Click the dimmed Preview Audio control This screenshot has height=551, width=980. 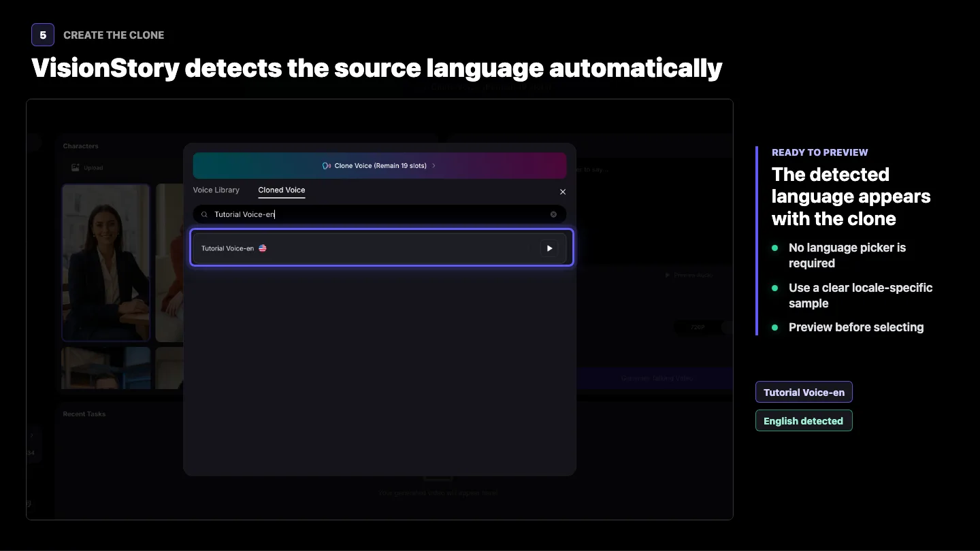pyautogui.click(x=689, y=275)
